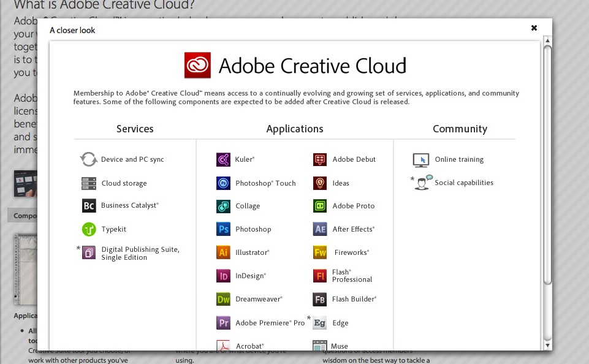Click the InDesign icon
The image size is (589, 364).
[224, 275]
